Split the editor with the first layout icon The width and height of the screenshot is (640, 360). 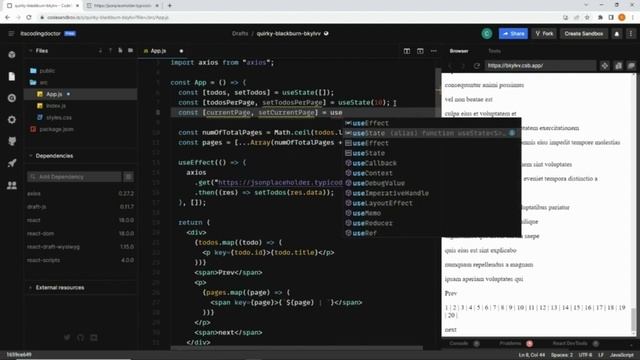coord(407,51)
